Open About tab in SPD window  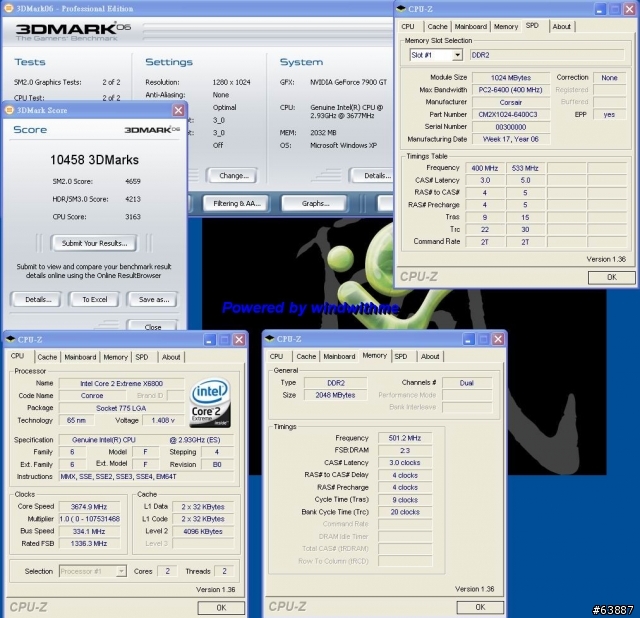coord(562,27)
